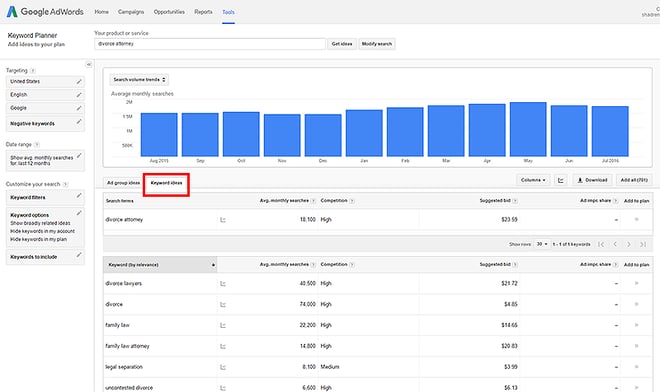The height and width of the screenshot is (392, 660).
Task: Edit Keyword filters pencil icon
Action: coord(79,195)
